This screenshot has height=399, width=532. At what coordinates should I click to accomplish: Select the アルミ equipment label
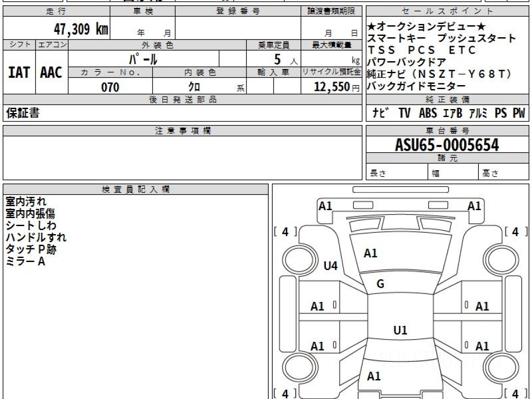pyautogui.click(x=478, y=113)
